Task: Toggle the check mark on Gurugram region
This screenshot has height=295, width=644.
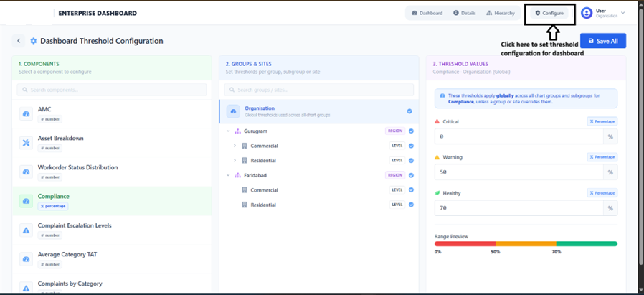Action: pos(411,131)
